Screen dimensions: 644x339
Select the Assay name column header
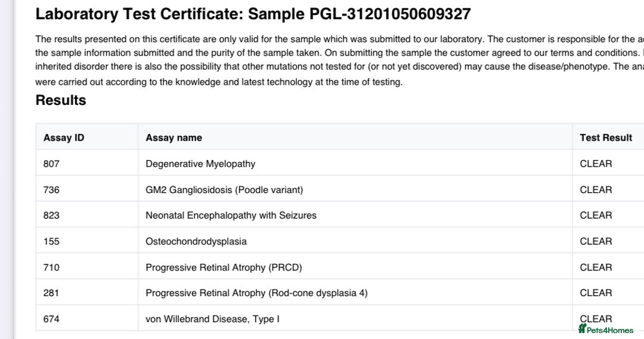174,138
